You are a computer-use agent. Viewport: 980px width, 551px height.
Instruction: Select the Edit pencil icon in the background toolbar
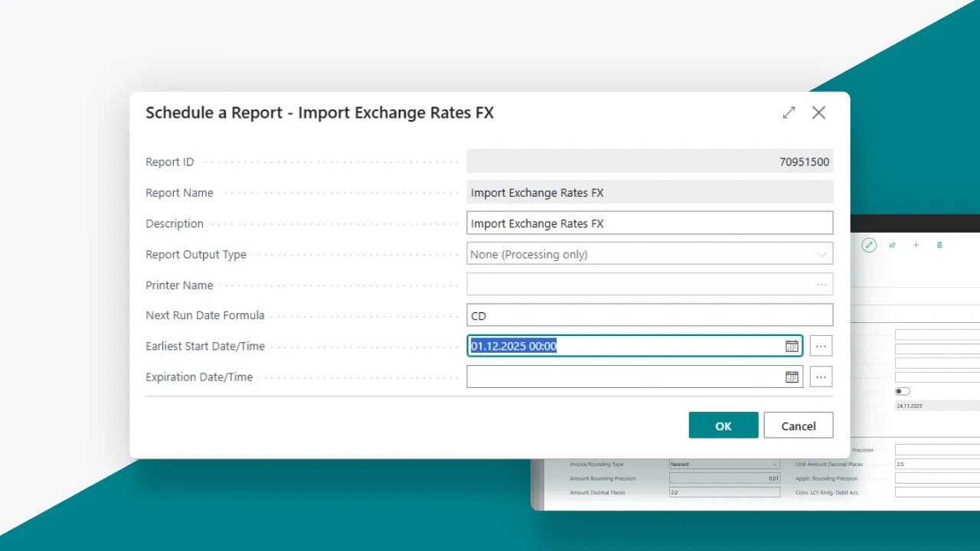[869, 245]
